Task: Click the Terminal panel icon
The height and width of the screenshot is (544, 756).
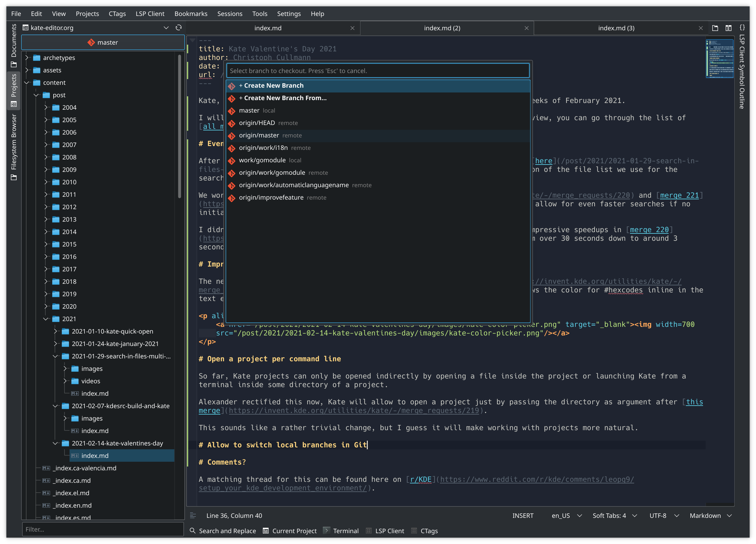Action: click(327, 530)
